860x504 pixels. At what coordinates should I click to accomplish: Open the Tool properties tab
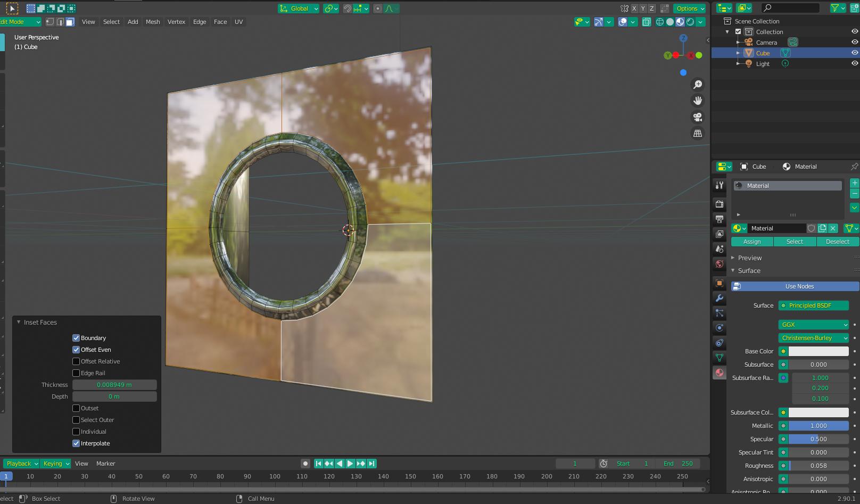click(720, 185)
